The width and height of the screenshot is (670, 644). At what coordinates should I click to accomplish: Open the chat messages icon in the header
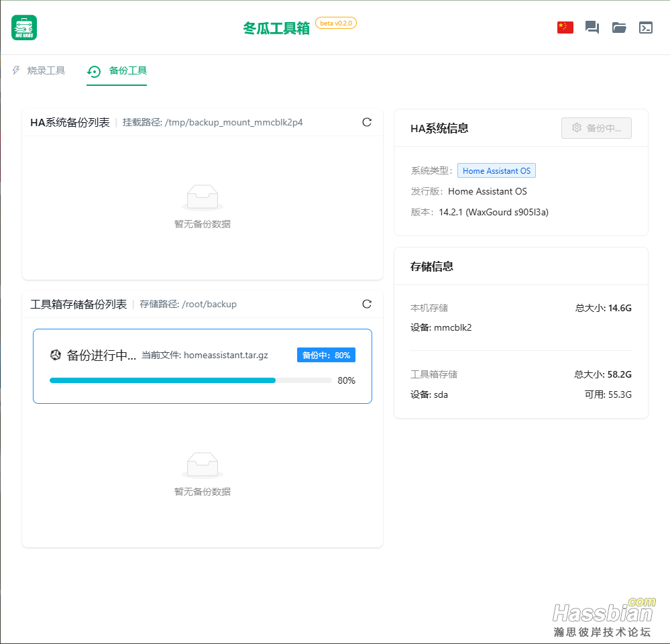point(592,28)
